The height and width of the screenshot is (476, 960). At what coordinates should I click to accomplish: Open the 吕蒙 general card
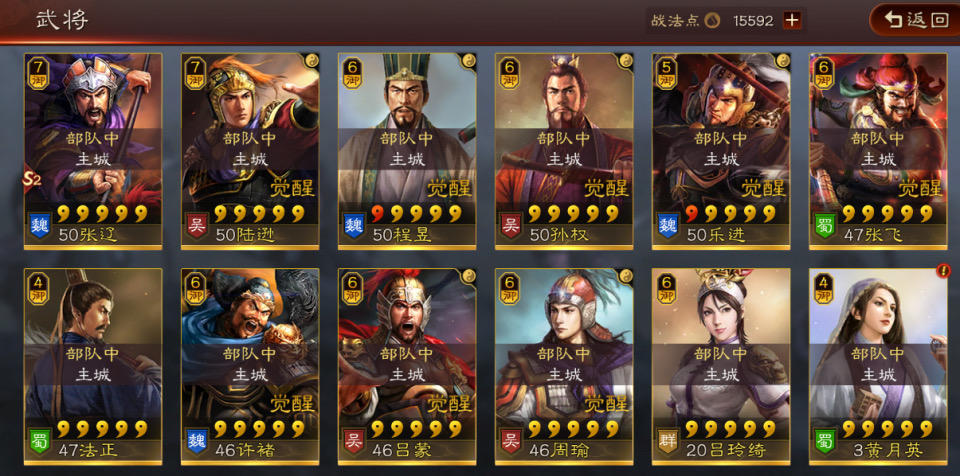tap(407, 366)
